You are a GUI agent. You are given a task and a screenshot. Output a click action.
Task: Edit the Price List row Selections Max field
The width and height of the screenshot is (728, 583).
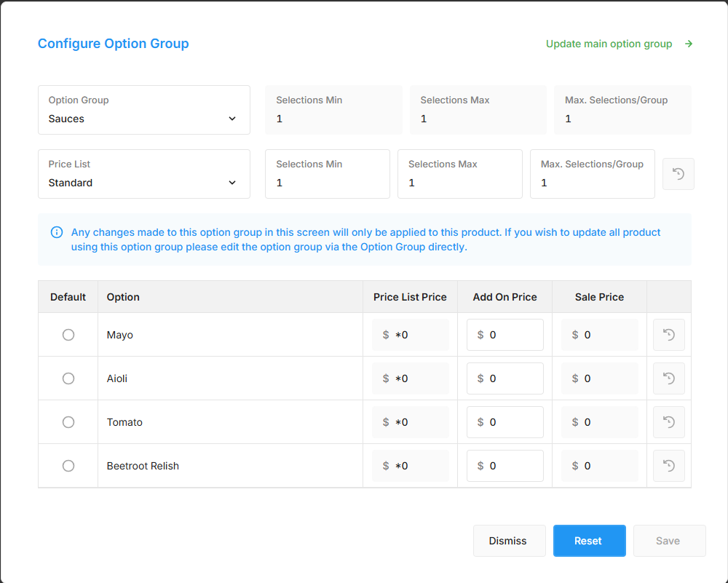pyautogui.click(x=459, y=174)
